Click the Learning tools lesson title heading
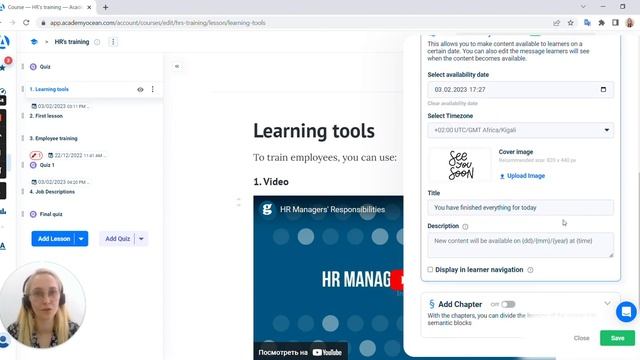The image size is (640, 360). (x=313, y=131)
